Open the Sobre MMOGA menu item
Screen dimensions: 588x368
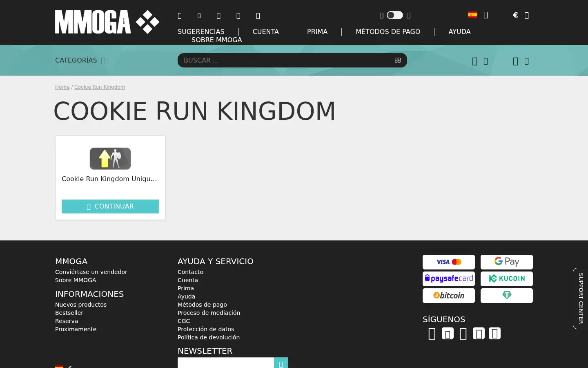[216, 40]
